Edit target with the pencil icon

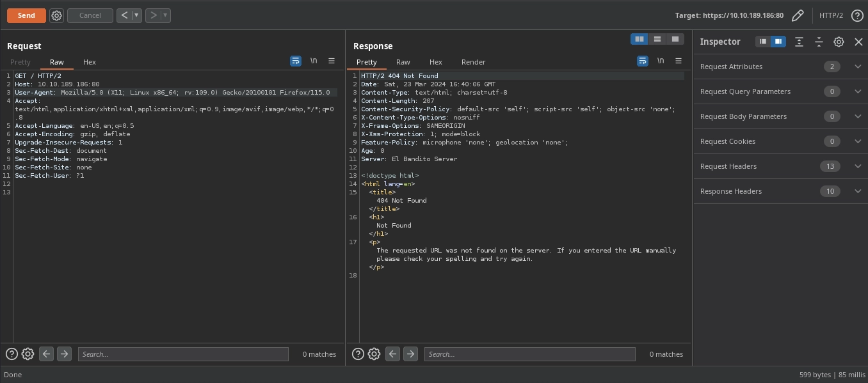coord(798,15)
